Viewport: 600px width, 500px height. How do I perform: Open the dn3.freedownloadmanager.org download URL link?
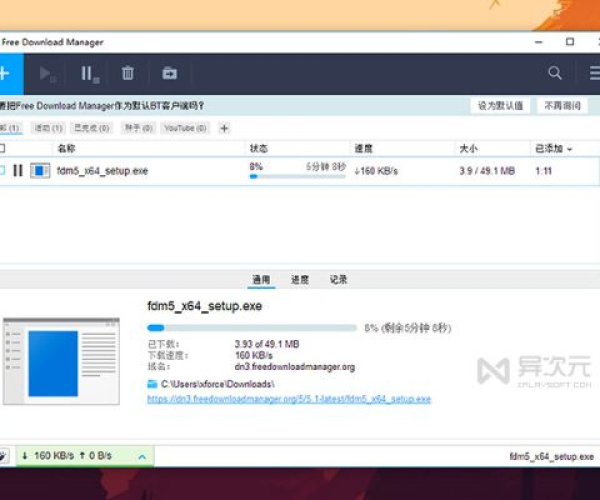click(289, 399)
